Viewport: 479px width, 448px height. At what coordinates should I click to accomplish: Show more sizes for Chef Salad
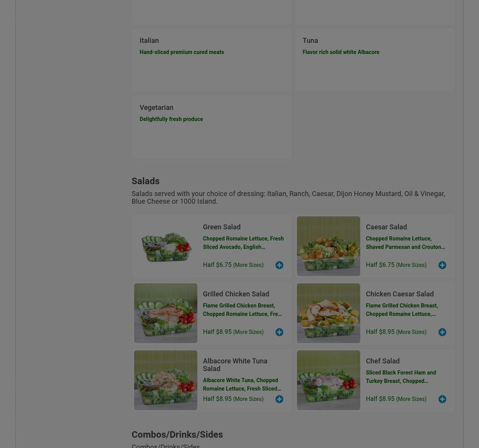[x=411, y=399]
